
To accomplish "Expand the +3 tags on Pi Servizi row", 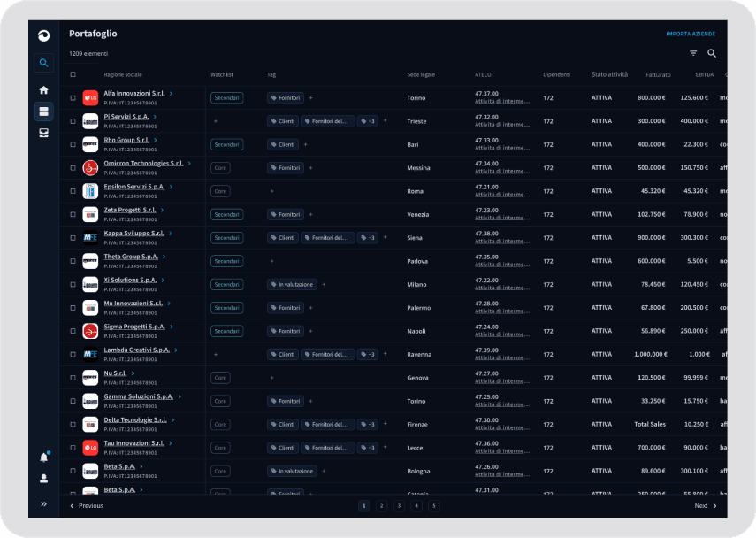I will [x=368, y=121].
